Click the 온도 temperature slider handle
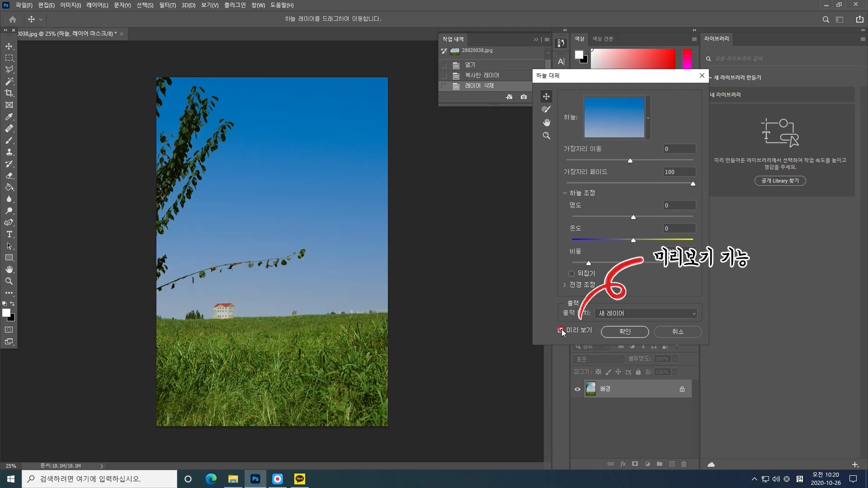The width and height of the screenshot is (868, 488). pos(633,240)
